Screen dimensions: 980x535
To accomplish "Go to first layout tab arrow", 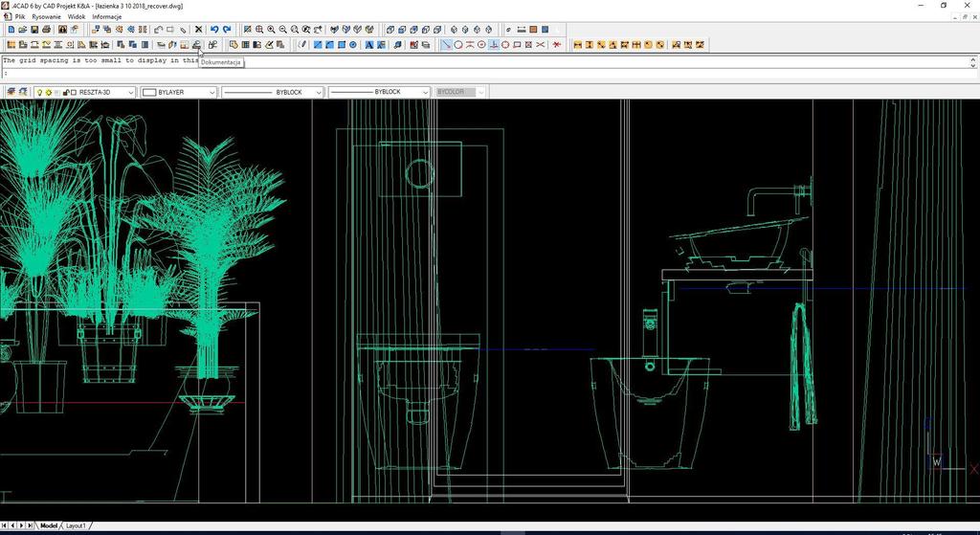I will click(5, 525).
